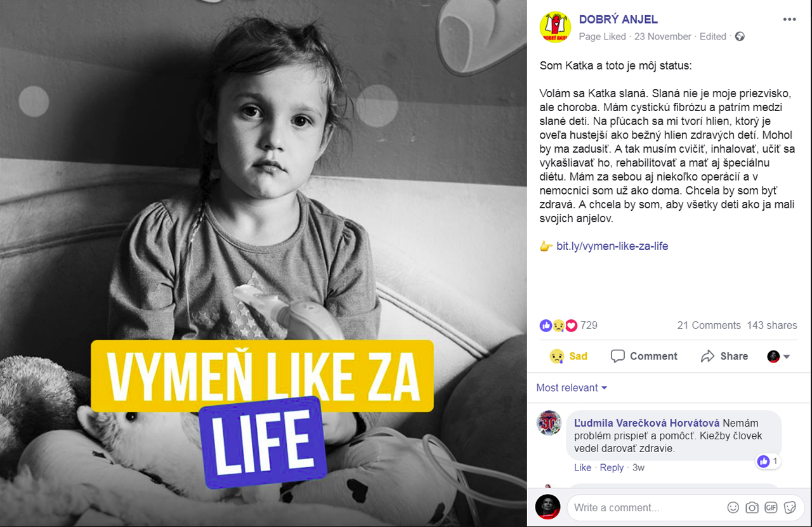Insert an emoji in the comment box
Viewport: 812px width, 527px height.
click(x=733, y=507)
